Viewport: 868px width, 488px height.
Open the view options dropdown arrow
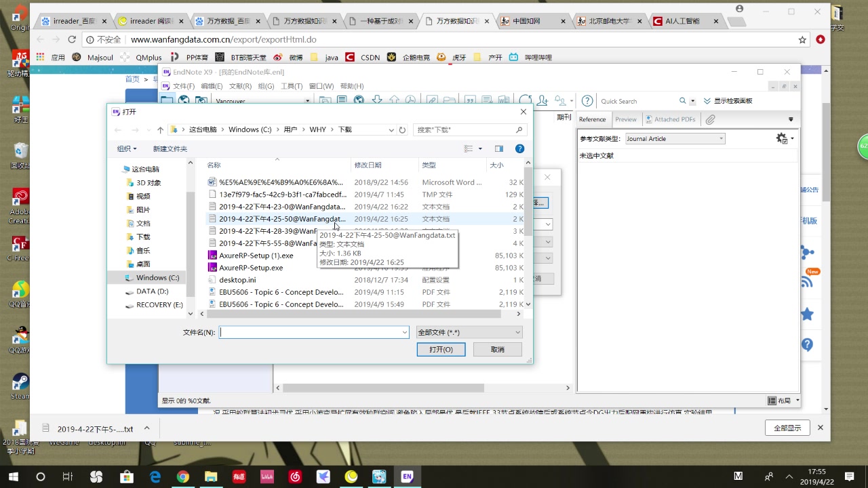click(480, 148)
